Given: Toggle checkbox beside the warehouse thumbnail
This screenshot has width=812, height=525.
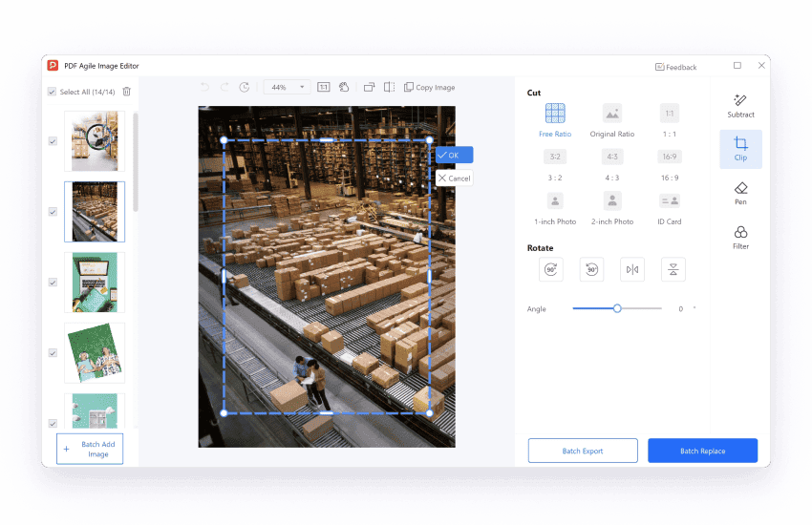Looking at the screenshot, I should pyautogui.click(x=53, y=212).
